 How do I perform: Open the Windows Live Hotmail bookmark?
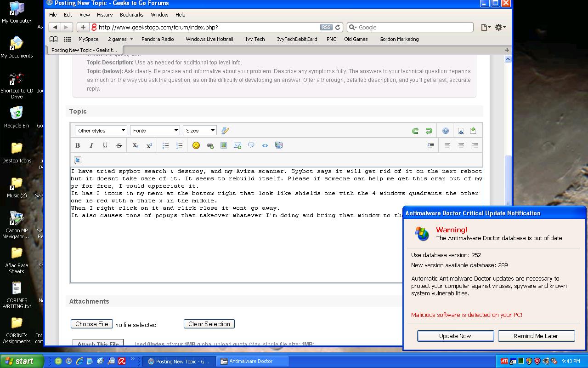pyautogui.click(x=209, y=39)
